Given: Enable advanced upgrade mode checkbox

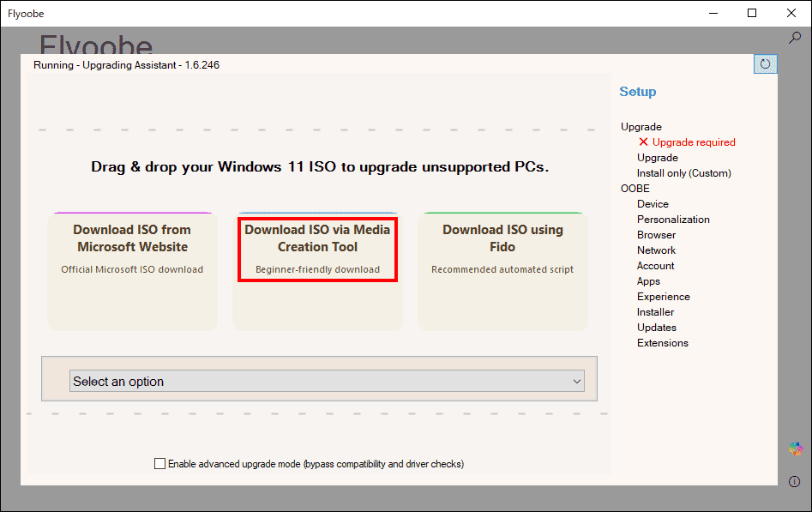Looking at the screenshot, I should (160, 464).
